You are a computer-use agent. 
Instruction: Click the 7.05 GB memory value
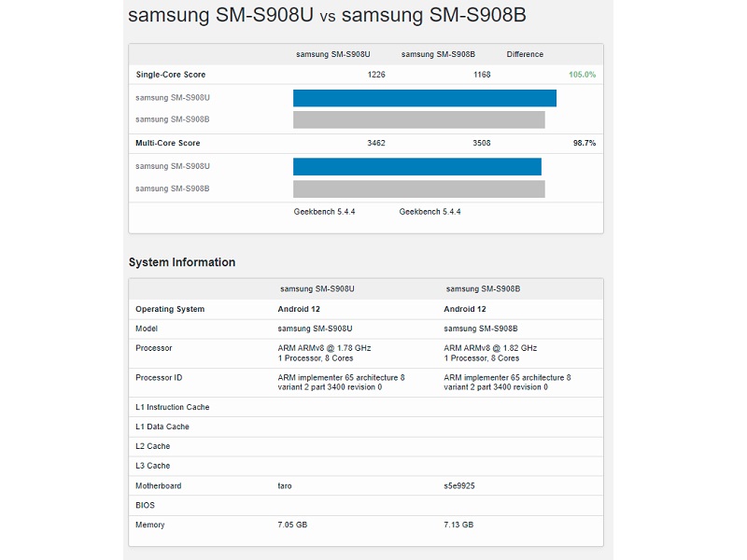tap(292, 525)
